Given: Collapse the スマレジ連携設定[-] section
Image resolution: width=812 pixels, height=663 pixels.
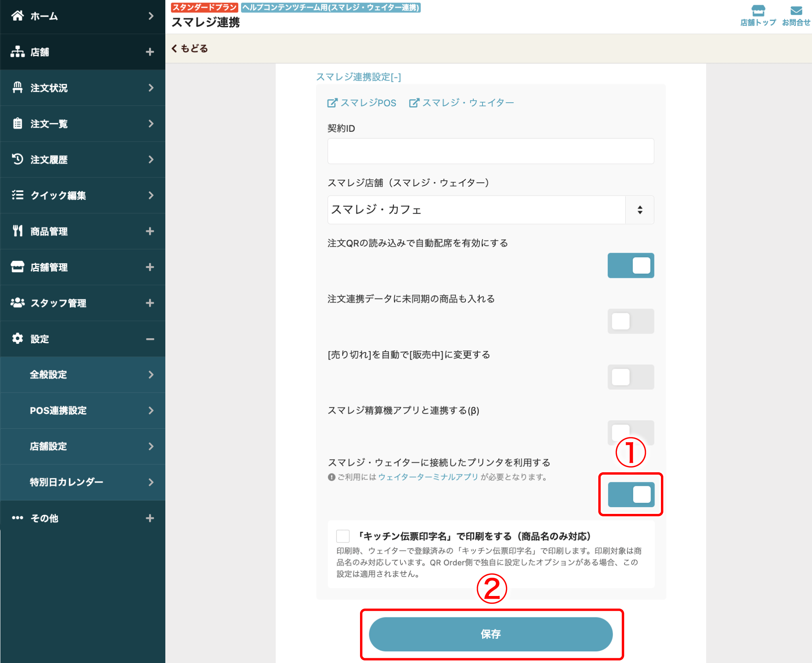Looking at the screenshot, I should [358, 77].
